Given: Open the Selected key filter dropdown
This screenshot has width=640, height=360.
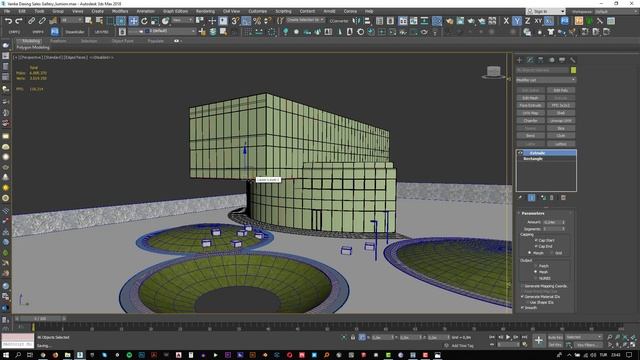Looking at the screenshot, I should pos(584,337).
